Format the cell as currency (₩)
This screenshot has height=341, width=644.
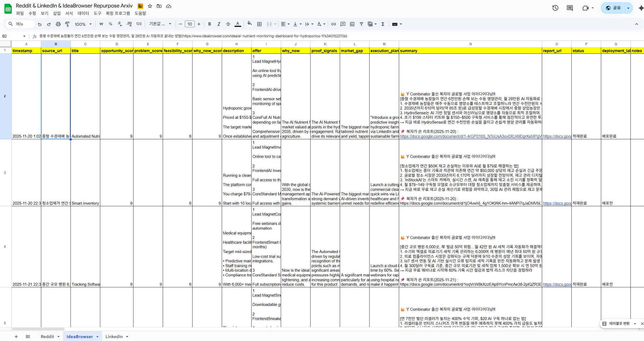(x=101, y=24)
